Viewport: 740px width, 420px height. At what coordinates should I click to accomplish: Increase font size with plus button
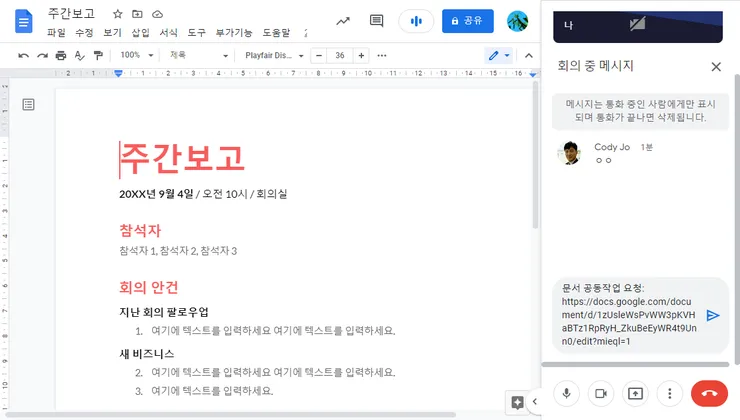click(x=361, y=56)
